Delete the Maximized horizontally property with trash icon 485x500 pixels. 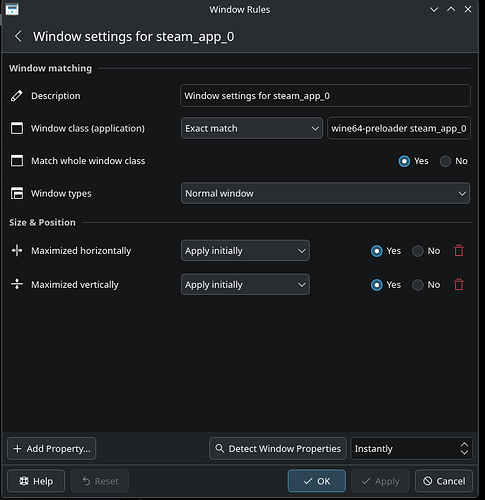459,250
